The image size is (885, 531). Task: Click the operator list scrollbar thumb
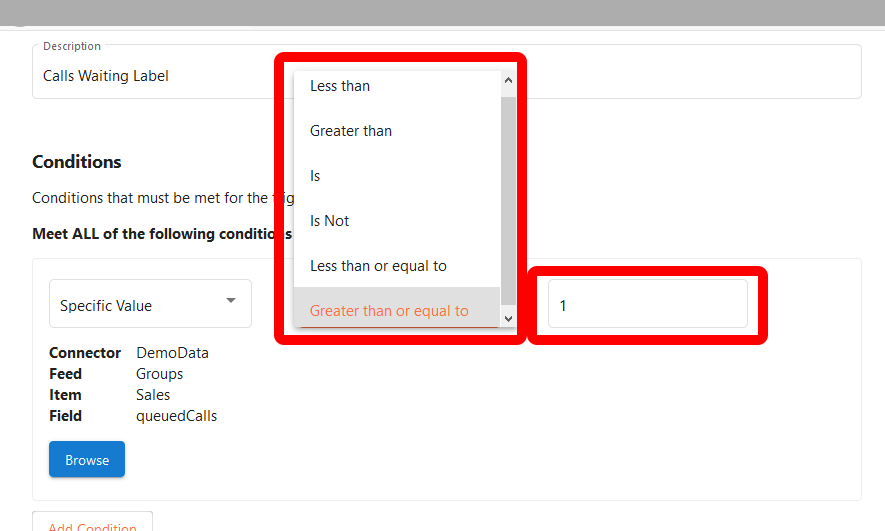pos(508,190)
